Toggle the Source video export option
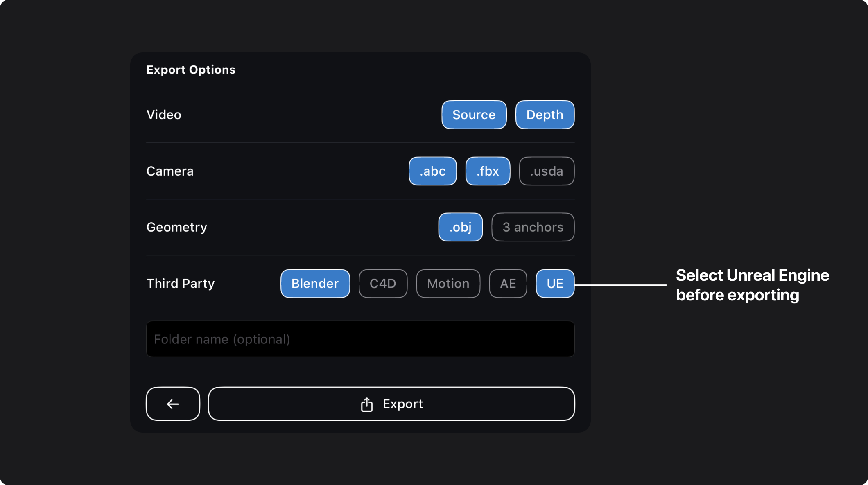The height and width of the screenshot is (485, 868). pos(474,115)
